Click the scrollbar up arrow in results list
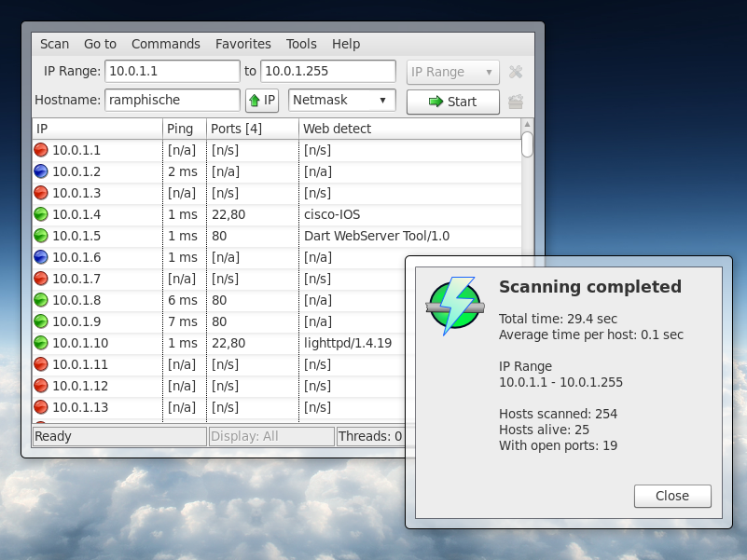Screen dimensions: 747x560 tap(527, 125)
